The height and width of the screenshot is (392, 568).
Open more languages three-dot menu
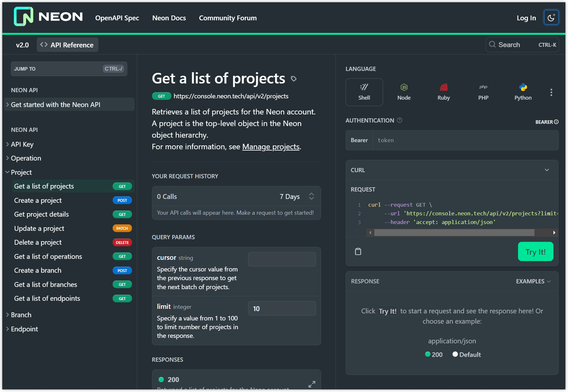click(551, 92)
